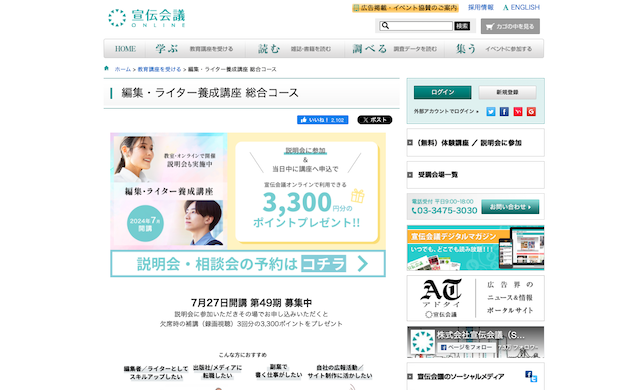The width and height of the screenshot is (640, 390).
Task: Open the 読む navigation menu
Action: coord(294,49)
